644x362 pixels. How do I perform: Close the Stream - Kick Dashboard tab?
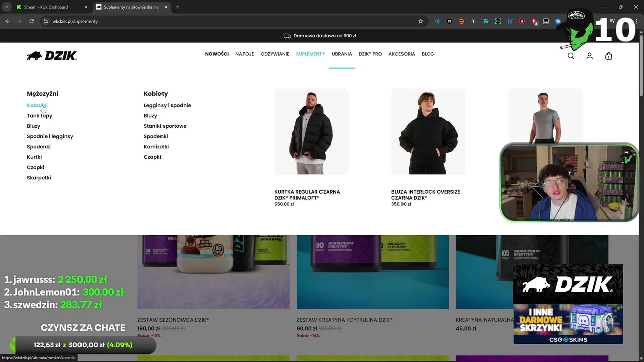pos(86,7)
